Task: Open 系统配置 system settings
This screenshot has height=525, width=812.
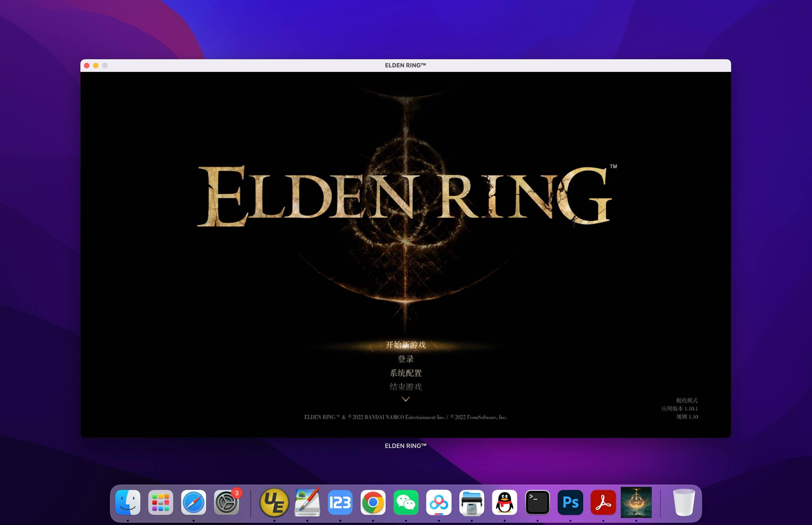Action: 406,373
